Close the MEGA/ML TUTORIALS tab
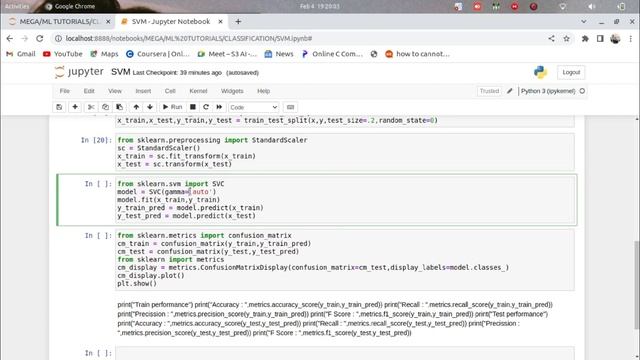 click(108, 22)
